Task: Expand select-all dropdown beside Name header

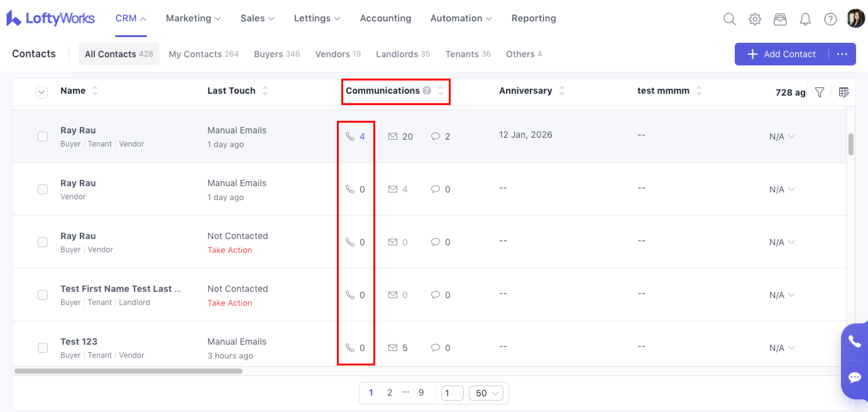Action: click(x=41, y=92)
